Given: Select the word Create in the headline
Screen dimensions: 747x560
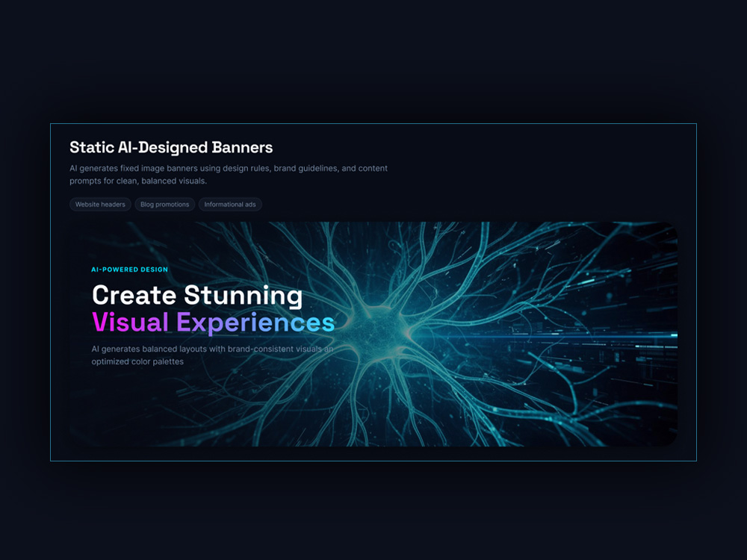Looking at the screenshot, I should click(134, 295).
